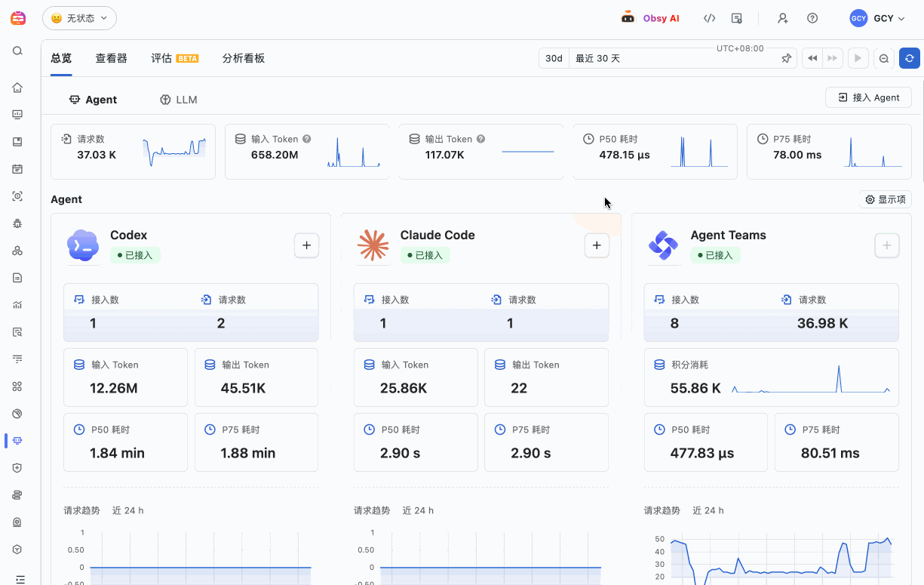Click the plus button on Claude Code card
The height and width of the screenshot is (585, 924).
coord(597,245)
